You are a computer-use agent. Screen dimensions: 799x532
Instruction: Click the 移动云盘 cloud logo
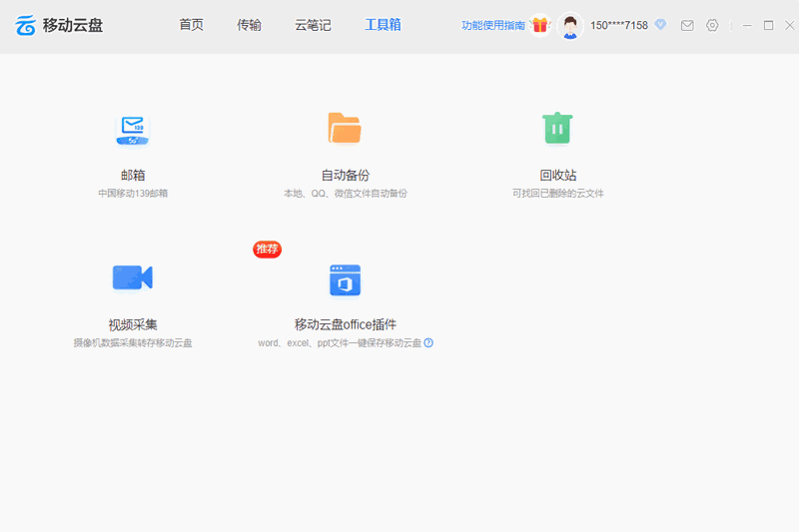pos(25,25)
